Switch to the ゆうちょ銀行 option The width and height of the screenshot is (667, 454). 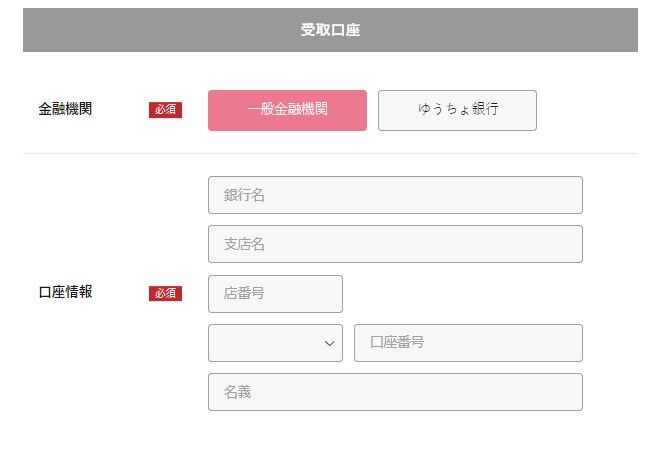(457, 110)
